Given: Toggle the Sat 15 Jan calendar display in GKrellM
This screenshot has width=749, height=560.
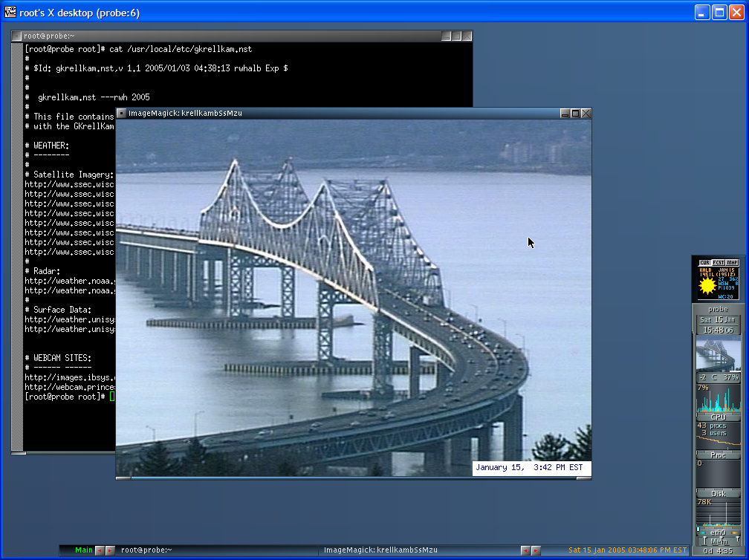Looking at the screenshot, I should [x=718, y=318].
